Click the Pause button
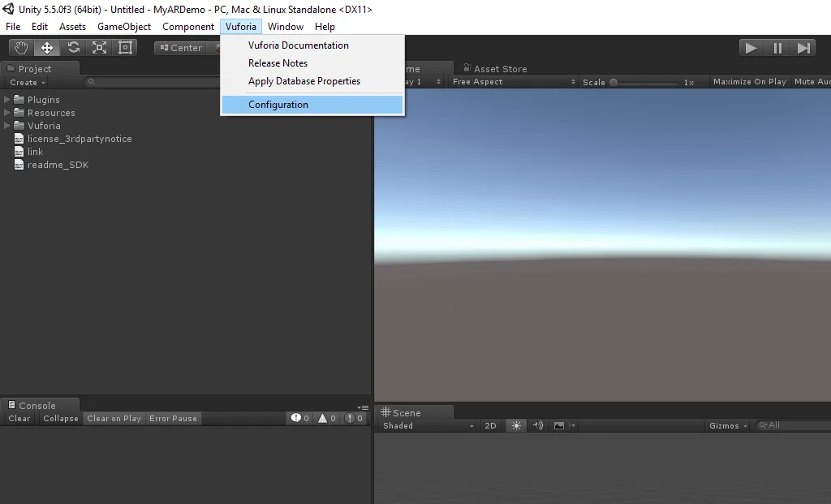The height and width of the screenshot is (504, 831). click(x=777, y=47)
